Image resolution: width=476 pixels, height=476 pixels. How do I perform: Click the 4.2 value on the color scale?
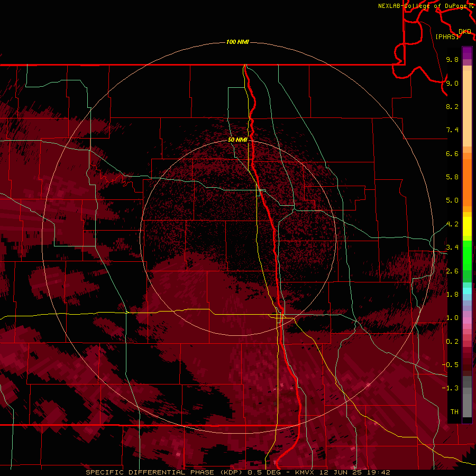pos(452,224)
